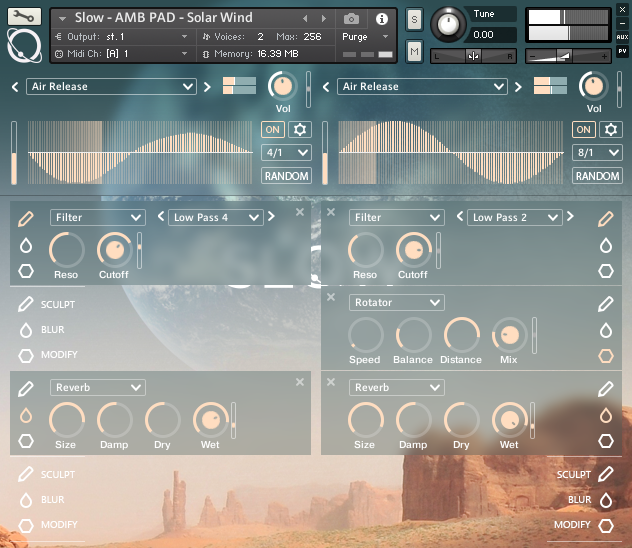Select previous sound for left layer
This screenshot has width=632, height=548.
point(15,87)
